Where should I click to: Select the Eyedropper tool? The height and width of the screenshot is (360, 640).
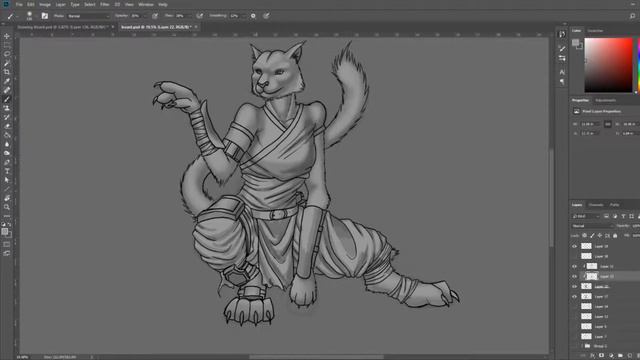7,81
